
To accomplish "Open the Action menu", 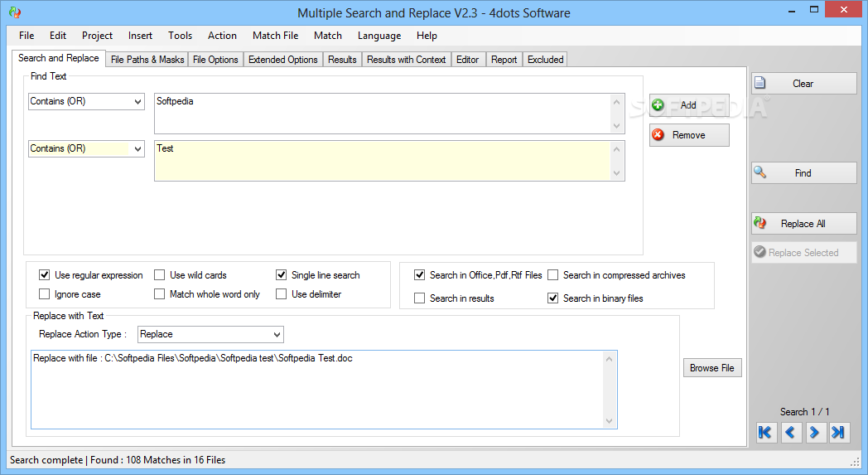I will [222, 36].
